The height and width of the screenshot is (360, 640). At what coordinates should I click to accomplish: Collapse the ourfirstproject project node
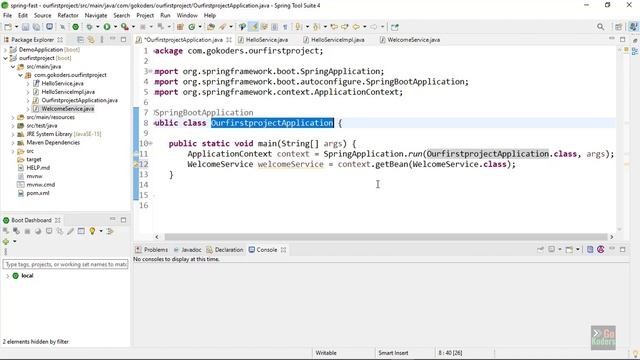(5, 58)
